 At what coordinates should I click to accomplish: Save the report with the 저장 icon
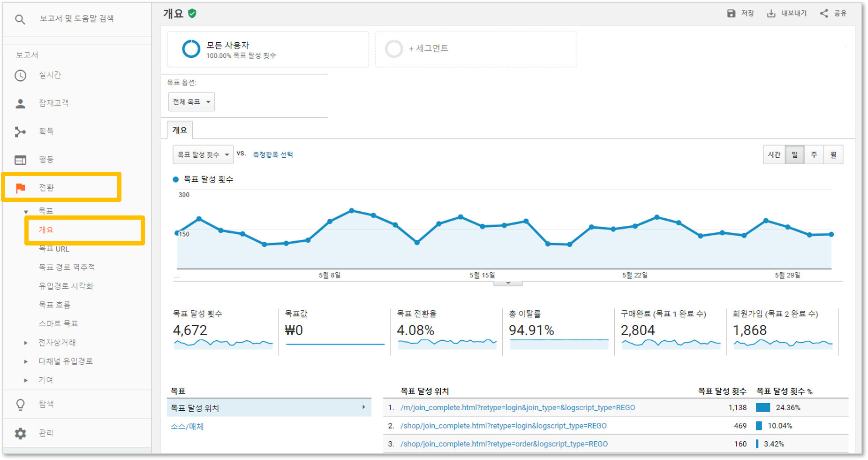pos(732,13)
